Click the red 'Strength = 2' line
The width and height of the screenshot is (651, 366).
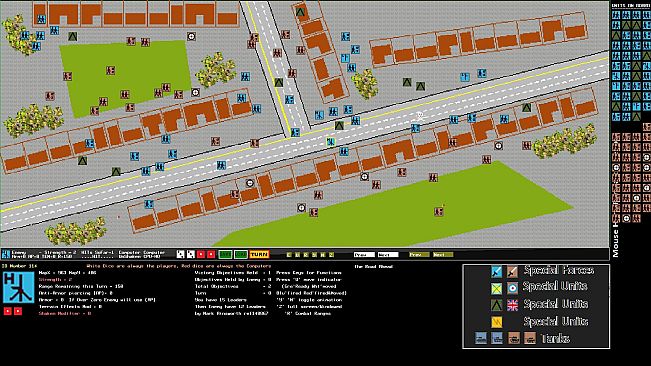click(57, 280)
